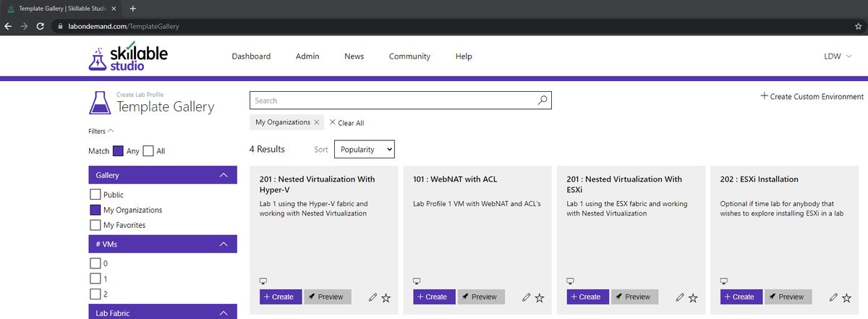The height and width of the screenshot is (319, 868).
Task: Open the News menu item
Action: (354, 56)
